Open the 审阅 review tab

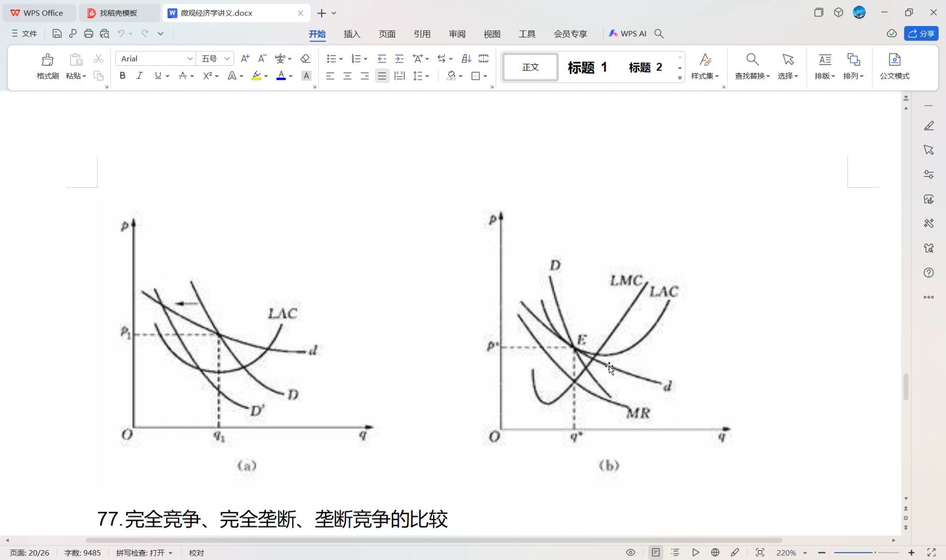pyautogui.click(x=456, y=34)
